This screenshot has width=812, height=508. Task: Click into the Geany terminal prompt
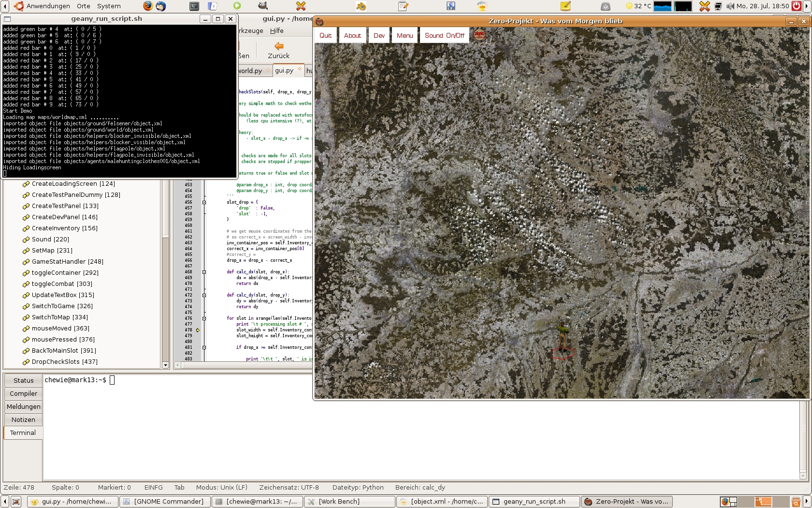point(112,380)
